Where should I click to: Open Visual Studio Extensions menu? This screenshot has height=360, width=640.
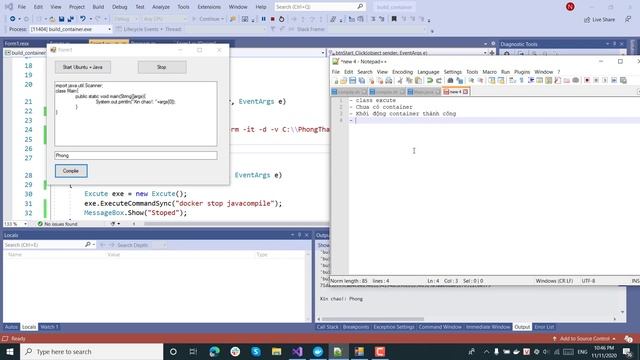209,7
